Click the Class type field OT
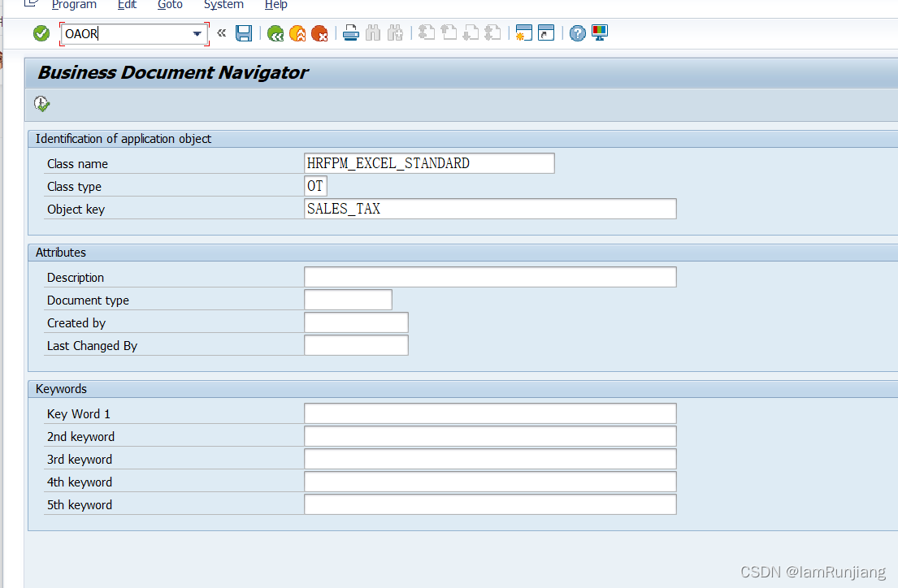 (315, 186)
